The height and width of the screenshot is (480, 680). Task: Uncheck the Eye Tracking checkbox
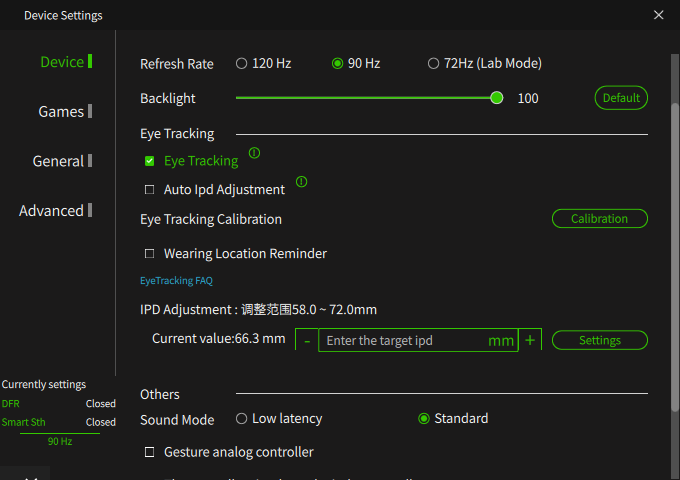150,161
